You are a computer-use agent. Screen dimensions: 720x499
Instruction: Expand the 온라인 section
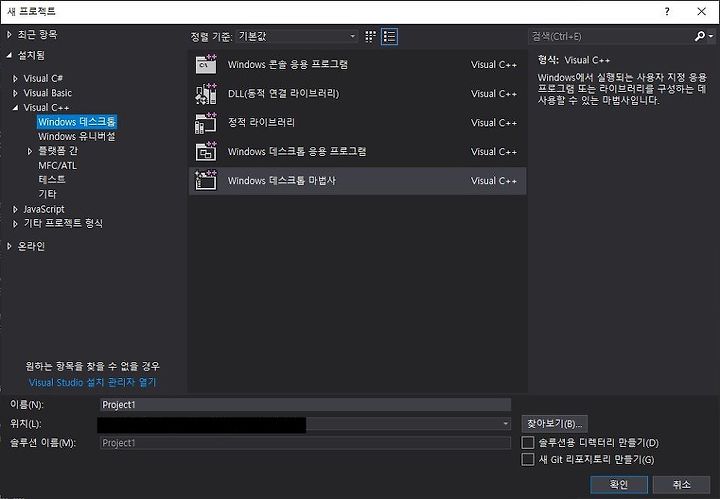pyautogui.click(x=9, y=246)
